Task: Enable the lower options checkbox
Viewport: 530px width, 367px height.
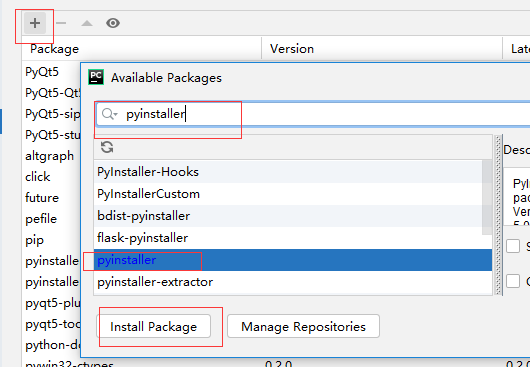Action: 513,281
